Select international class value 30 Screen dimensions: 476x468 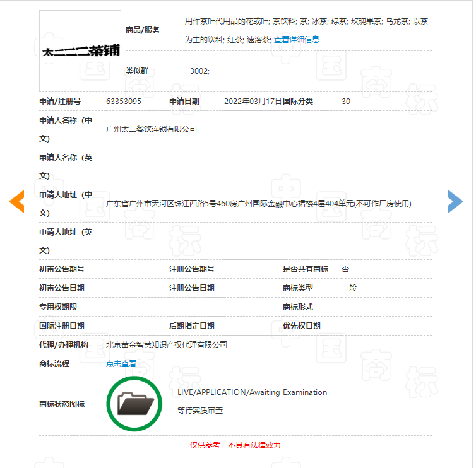pos(346,102)
